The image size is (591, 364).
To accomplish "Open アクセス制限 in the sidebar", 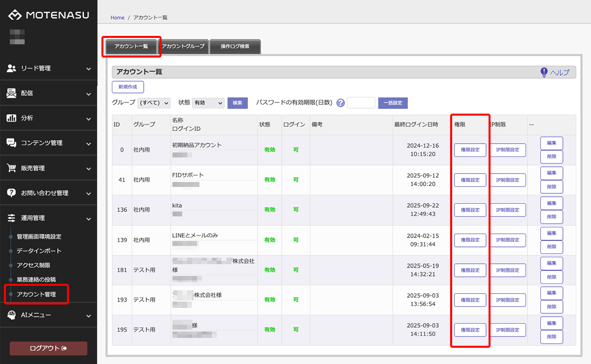I will coord(33,265).
